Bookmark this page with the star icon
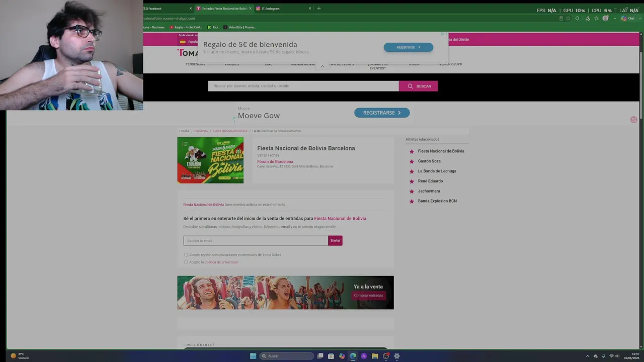The width and height of the screenshot is (644, 362). pyautogui.click(x=569, y=19)
